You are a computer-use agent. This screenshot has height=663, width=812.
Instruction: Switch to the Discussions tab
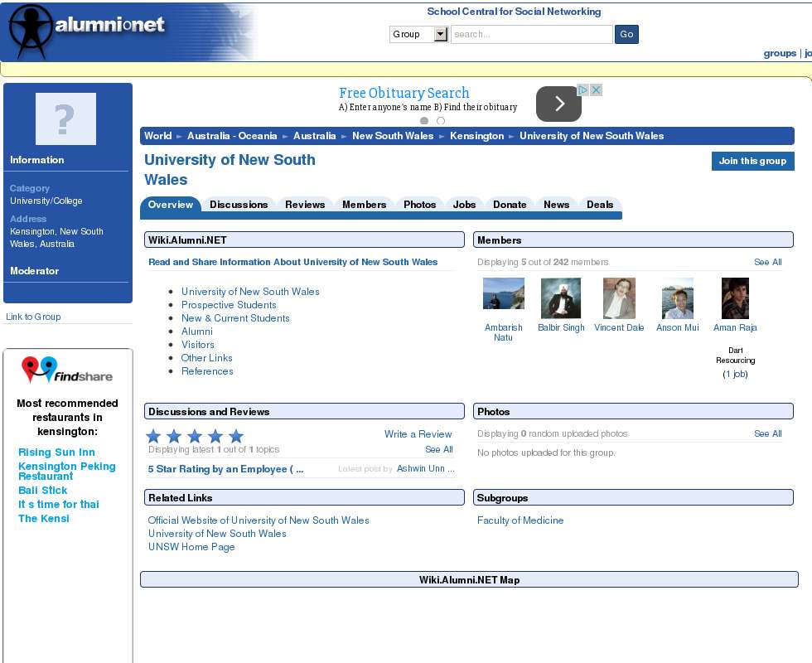click(239, 205)
